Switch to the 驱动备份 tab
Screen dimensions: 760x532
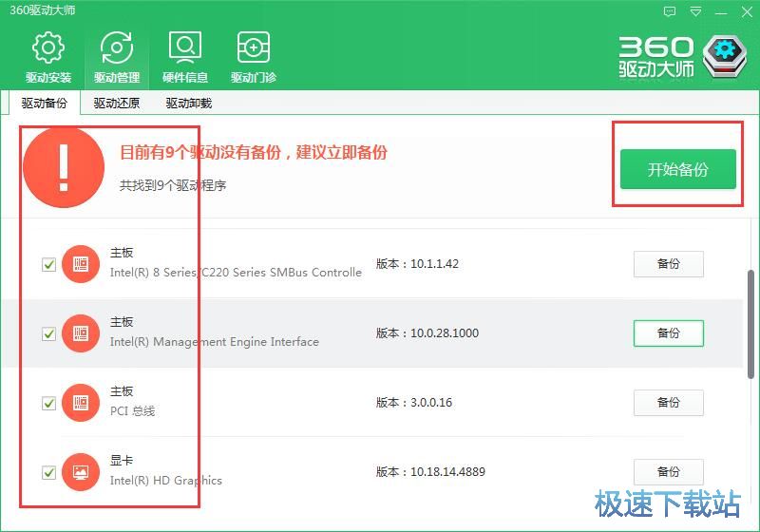(44, 104)
